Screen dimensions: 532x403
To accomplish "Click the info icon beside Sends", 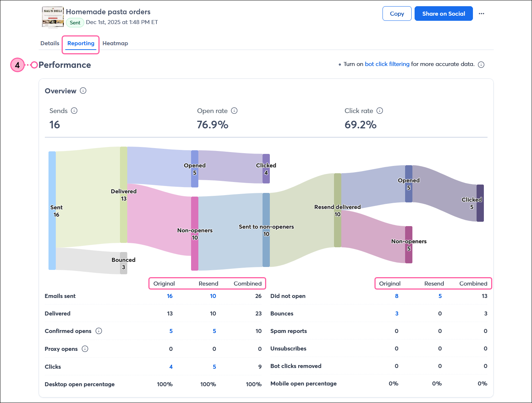I will pos(75,111).
